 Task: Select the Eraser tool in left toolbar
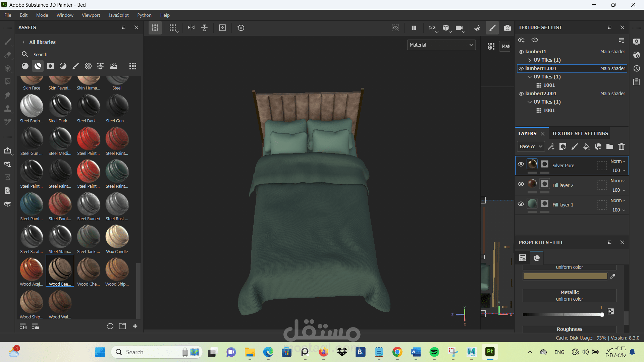pos(7,55)
